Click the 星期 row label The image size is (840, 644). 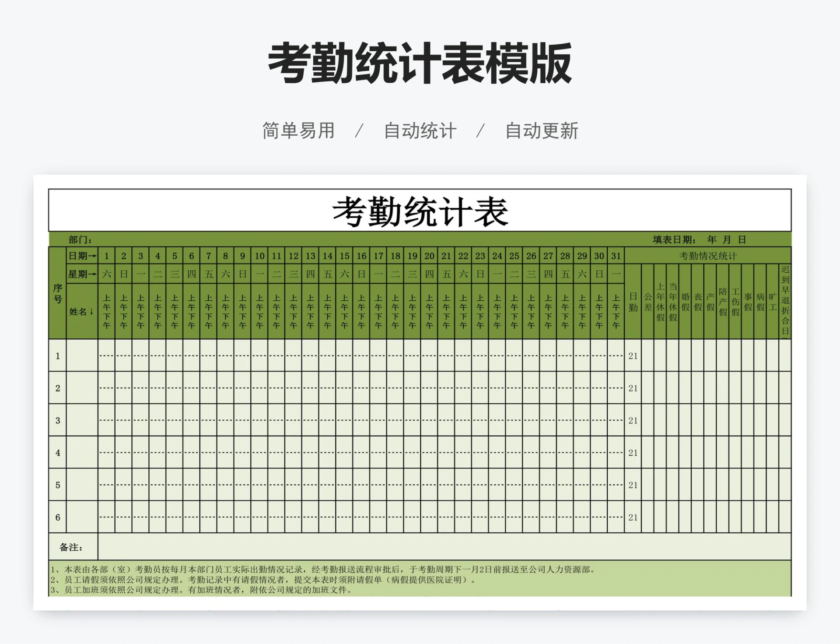pyautogui.click(x=82, y=273)
